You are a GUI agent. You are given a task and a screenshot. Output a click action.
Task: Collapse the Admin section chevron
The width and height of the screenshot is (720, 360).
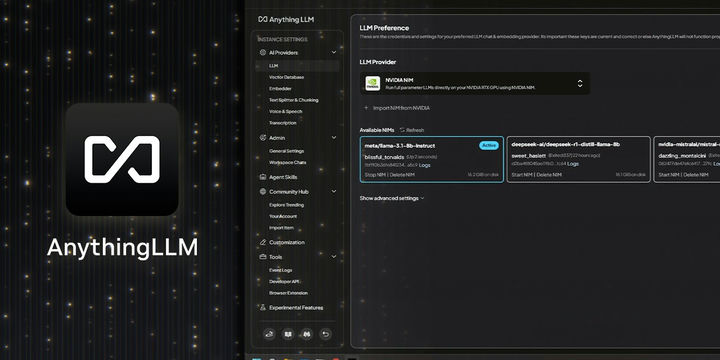(334, 138)
